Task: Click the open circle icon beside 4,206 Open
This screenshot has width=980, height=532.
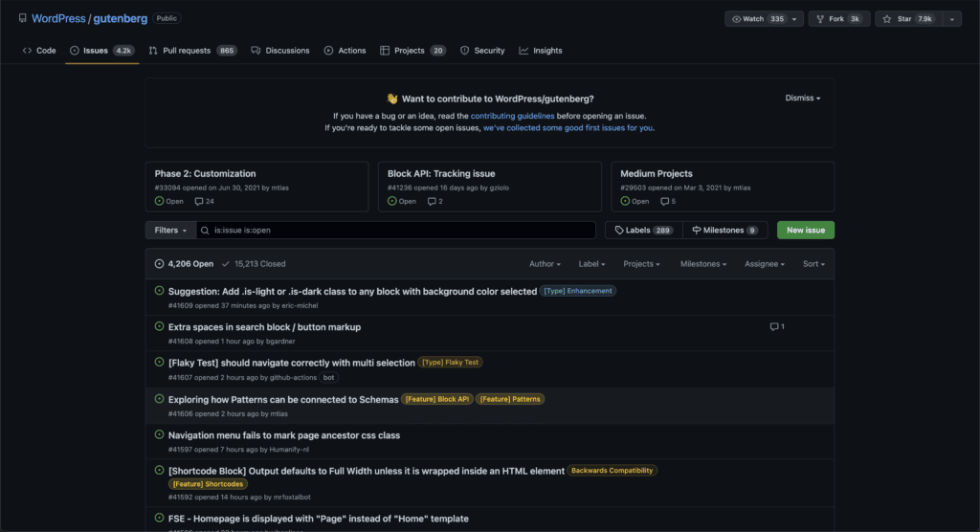Action: click(x=160, y=264)
